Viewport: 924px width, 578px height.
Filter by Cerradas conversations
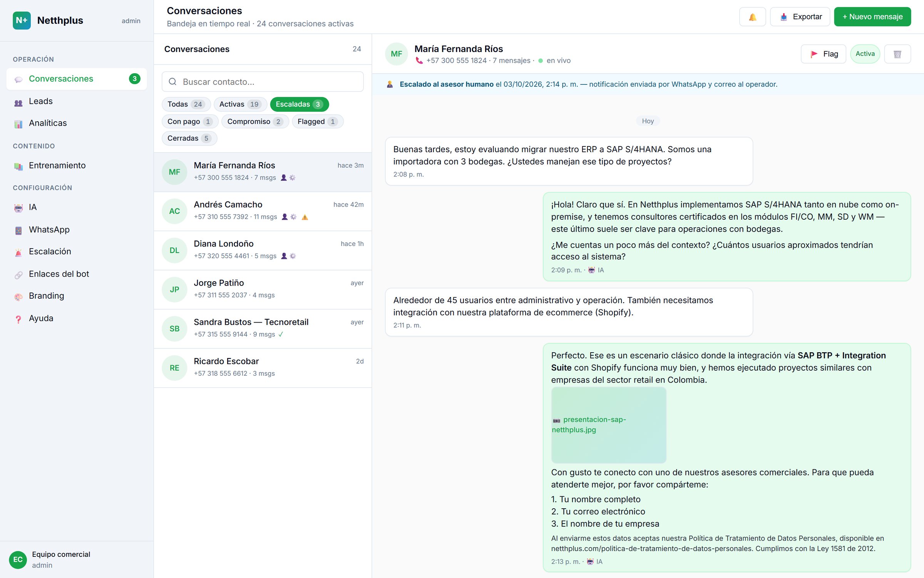(189, 138)
